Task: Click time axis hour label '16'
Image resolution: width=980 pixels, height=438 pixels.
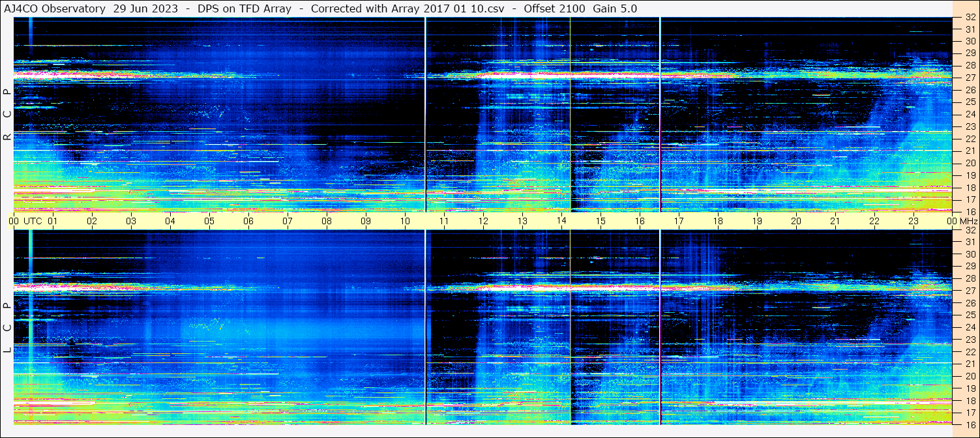Action: (x=640, y=221)
